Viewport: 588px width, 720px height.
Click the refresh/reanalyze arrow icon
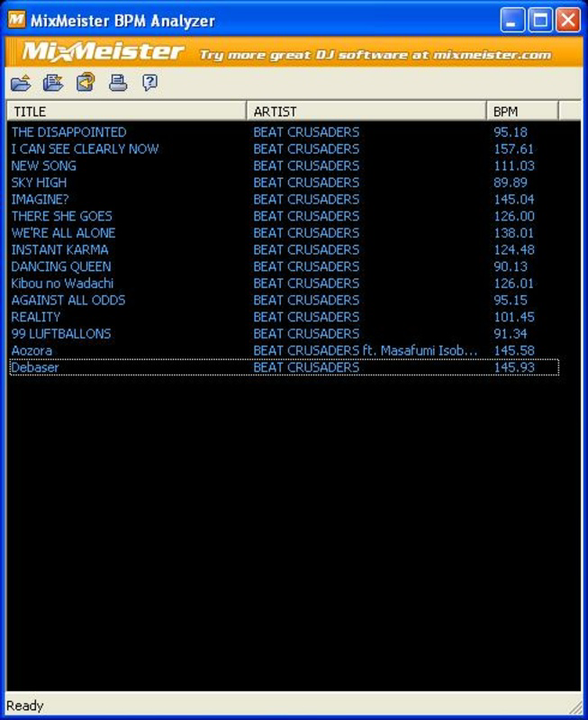(86, 83)
